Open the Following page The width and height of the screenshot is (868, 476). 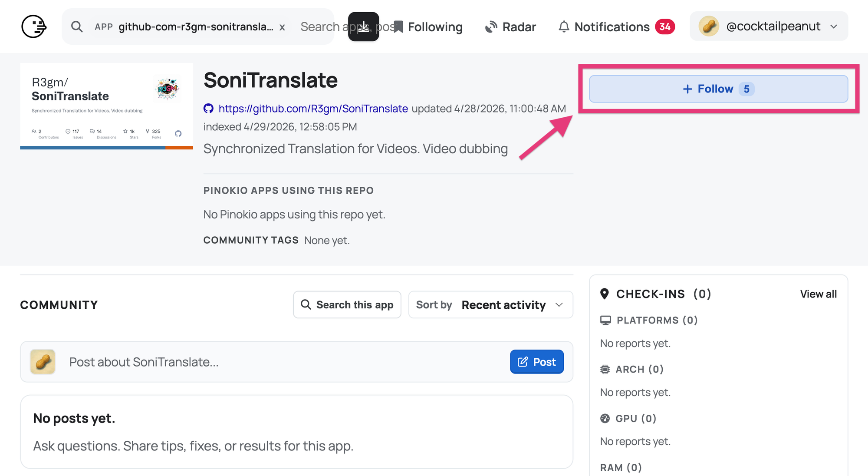coord(428,26)
